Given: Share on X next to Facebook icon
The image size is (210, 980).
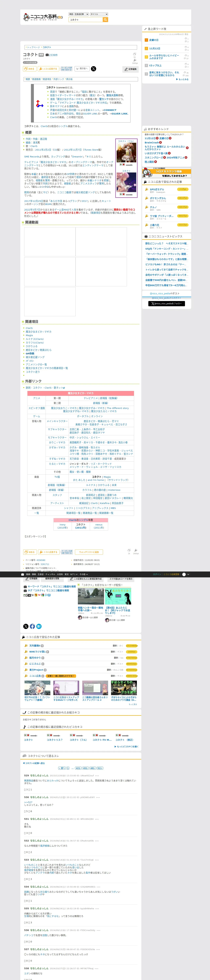Looking at the screenshot, I should pyautogui.click(x=26, y=626).
